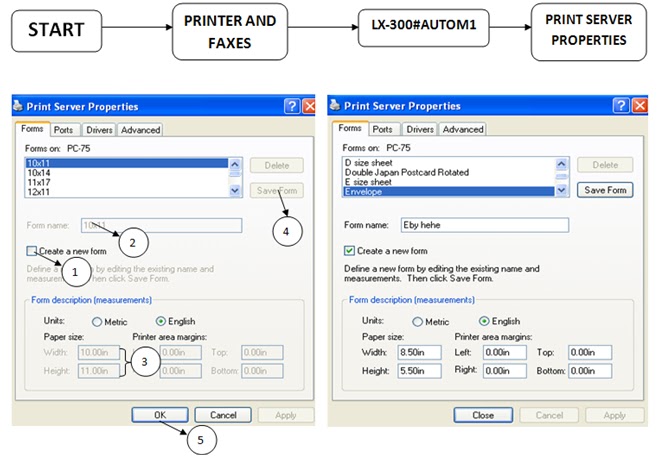Select E size sheet form
The image size is (664, 463).
click(448, 182)
